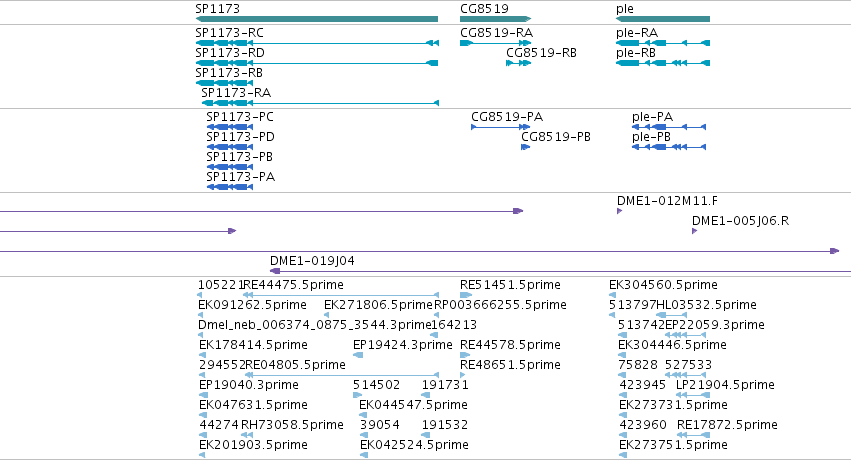Click the RE44475.5prime EST label
Image resolution: width=851 pixels, height=460 pixels.
coord(294,285)
